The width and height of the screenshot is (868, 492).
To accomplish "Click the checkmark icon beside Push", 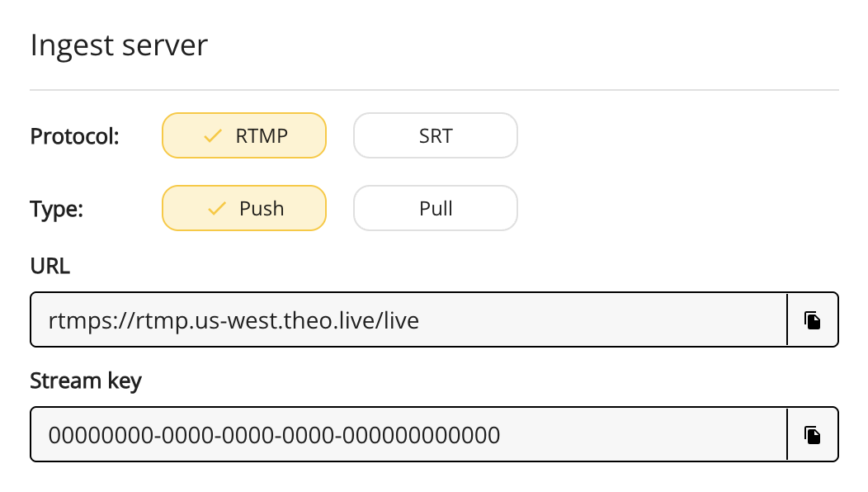I will [x=217, y=209].
